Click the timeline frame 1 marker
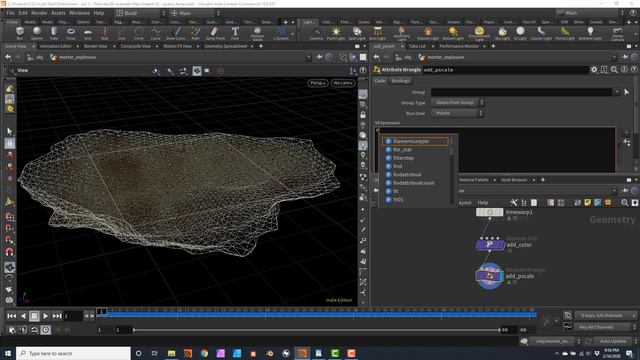The width and height of the screenshot is (640, 360). [x=102, y=311]
